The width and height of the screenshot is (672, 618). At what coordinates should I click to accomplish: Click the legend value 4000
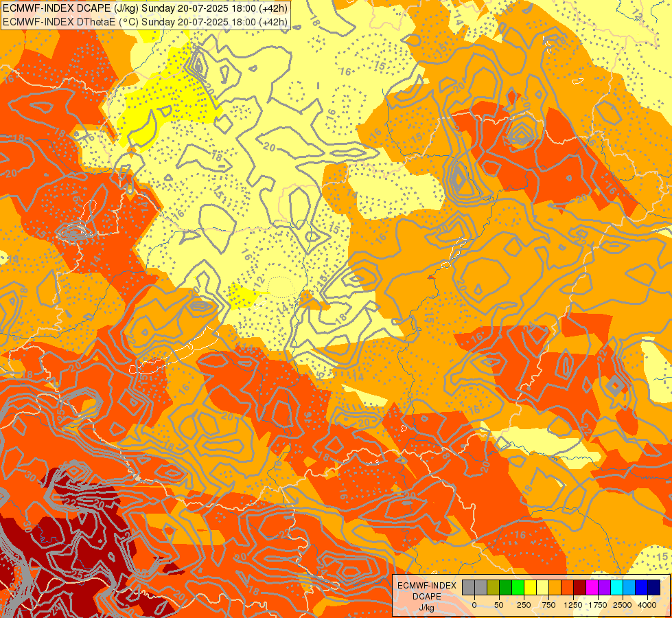647,605
